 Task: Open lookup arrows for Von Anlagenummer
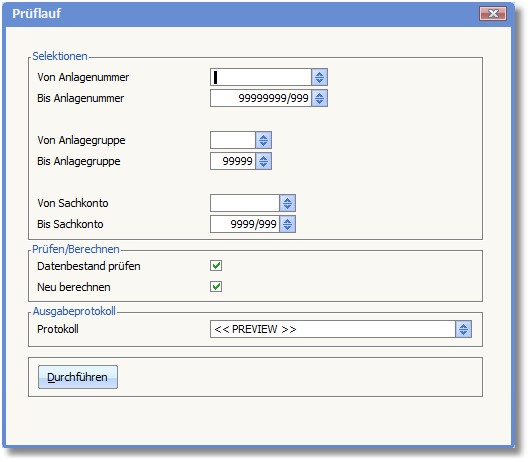(x=319, y=77)
